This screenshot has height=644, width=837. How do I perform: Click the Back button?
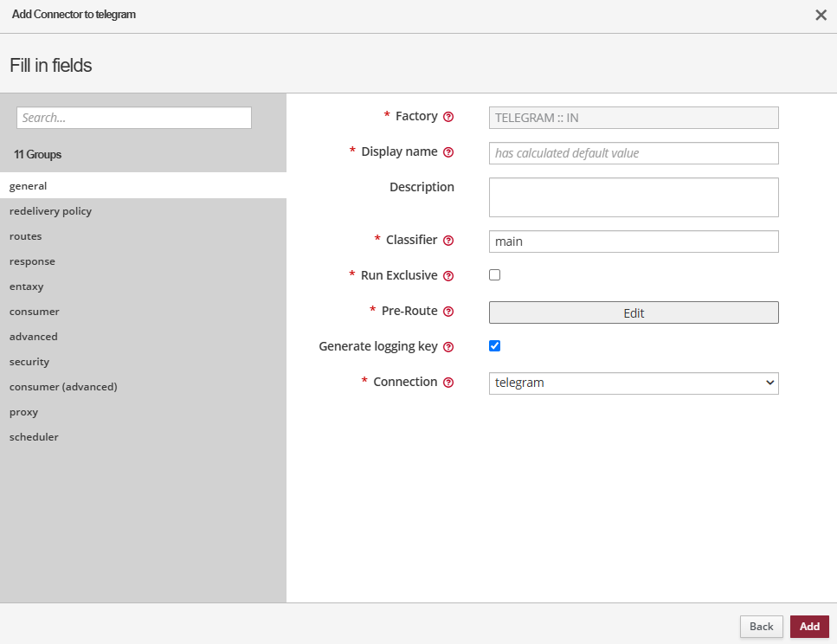761,627
